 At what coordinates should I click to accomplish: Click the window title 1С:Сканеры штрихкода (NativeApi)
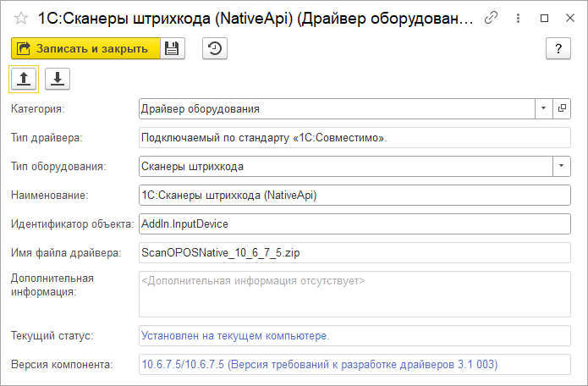[x=256, y=18]
